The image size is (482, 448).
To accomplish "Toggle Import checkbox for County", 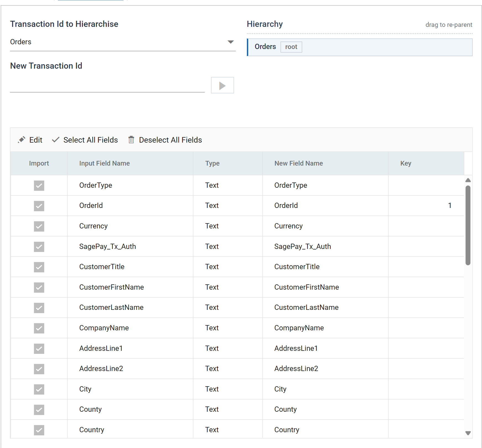I will tap(39, 410).
